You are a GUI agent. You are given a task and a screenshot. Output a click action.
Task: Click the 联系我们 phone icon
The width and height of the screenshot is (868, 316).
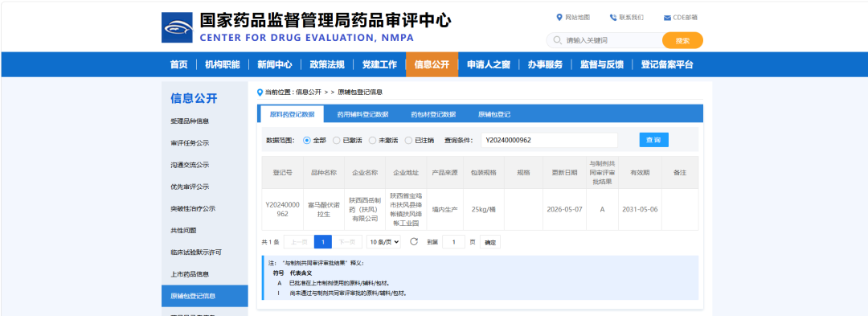coord(612,17)
